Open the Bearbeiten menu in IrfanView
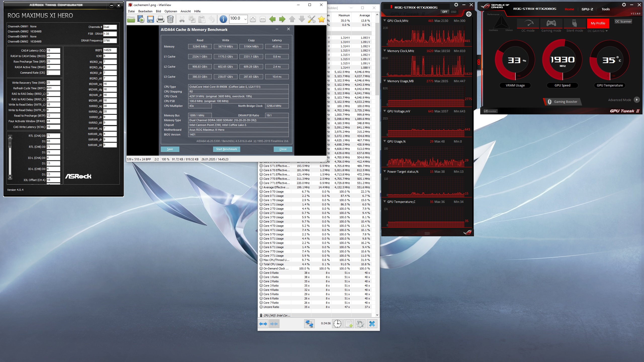The height and width of the screenshot is (362, 644). [145, 11]
